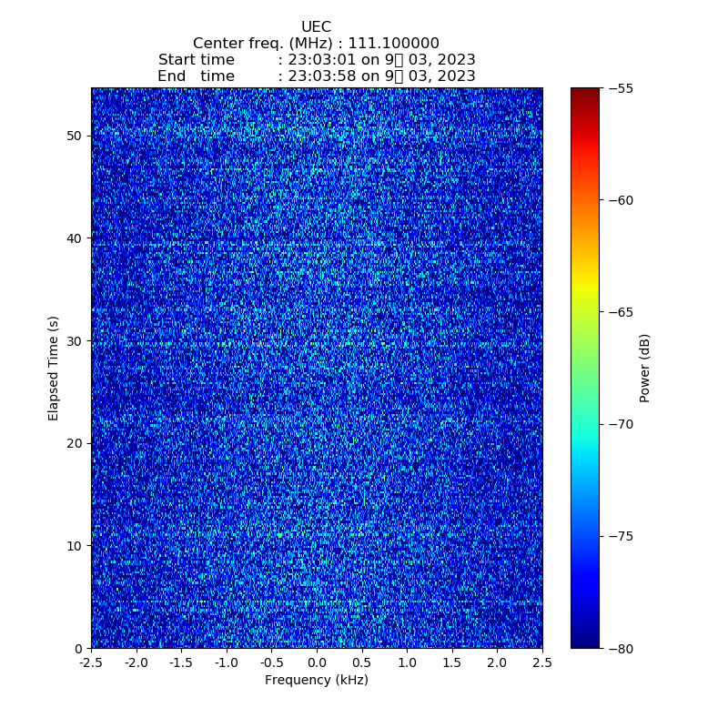Click the Elapsed Time (s) axis label
Screen dimensions: 728x728
click(x=54, y=368)
